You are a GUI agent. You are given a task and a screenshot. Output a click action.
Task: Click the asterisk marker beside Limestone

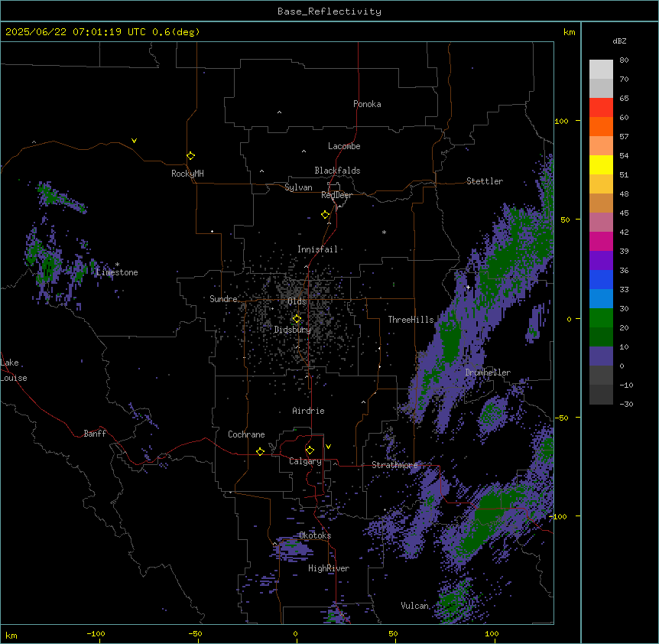click(x=117, y=265)
